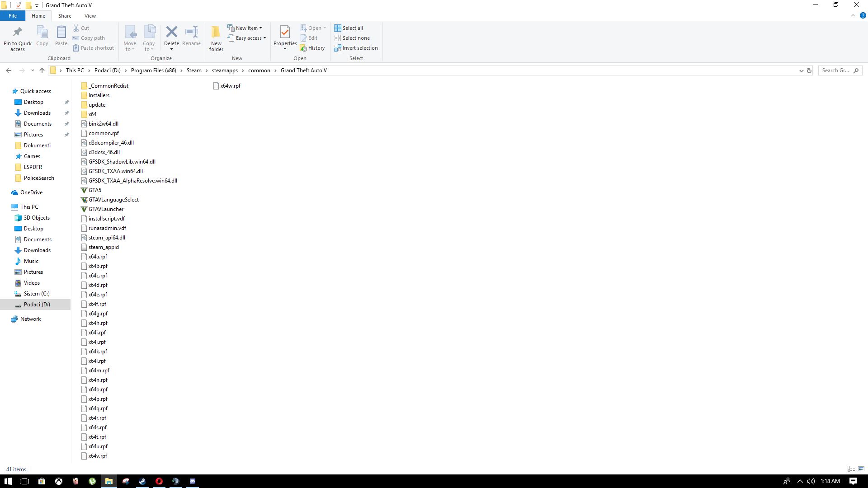Viewport: 868px width, 488px height.
Task: Select the _CommonRedist folder
Action: click(x=105, y=86)
